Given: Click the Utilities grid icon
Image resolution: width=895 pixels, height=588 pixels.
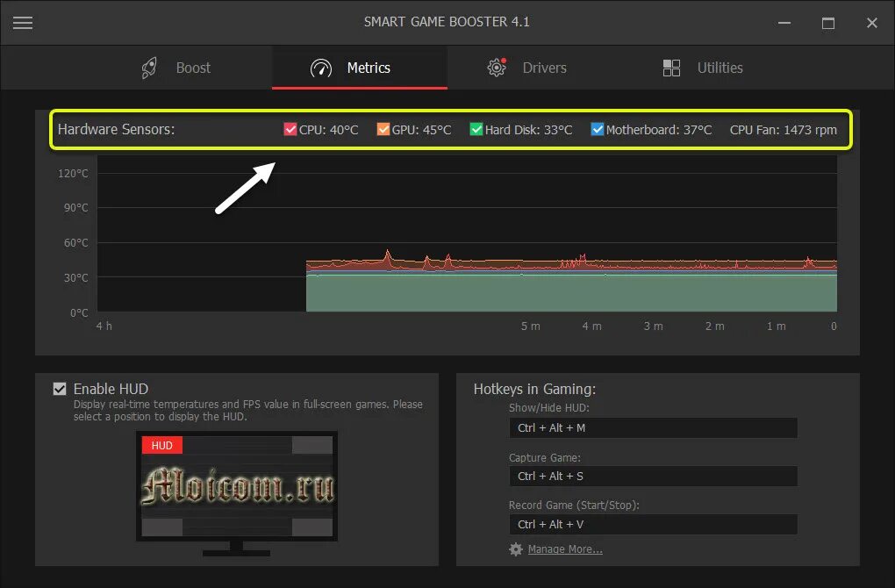Looking at the screenshot, I should click(x=671, y=68).
